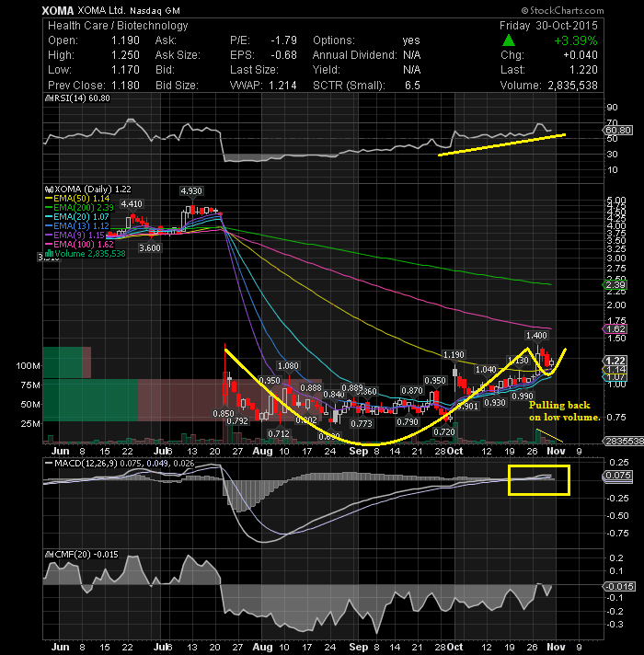Click the 1.080 price label

[x=288, y=366]
